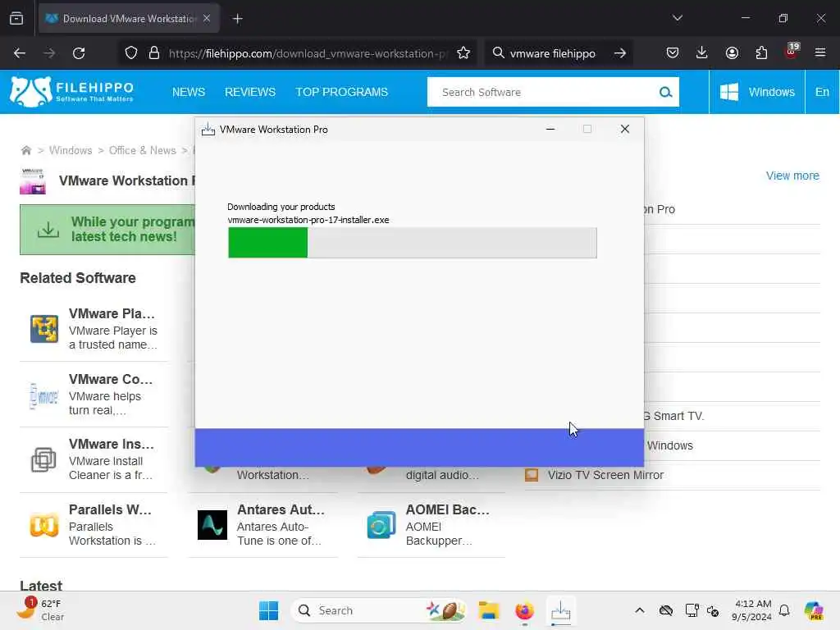Select the Download VMware Workstation browser tab
The height and width of the screenshot is (630, 840).
tap(129, 19)
